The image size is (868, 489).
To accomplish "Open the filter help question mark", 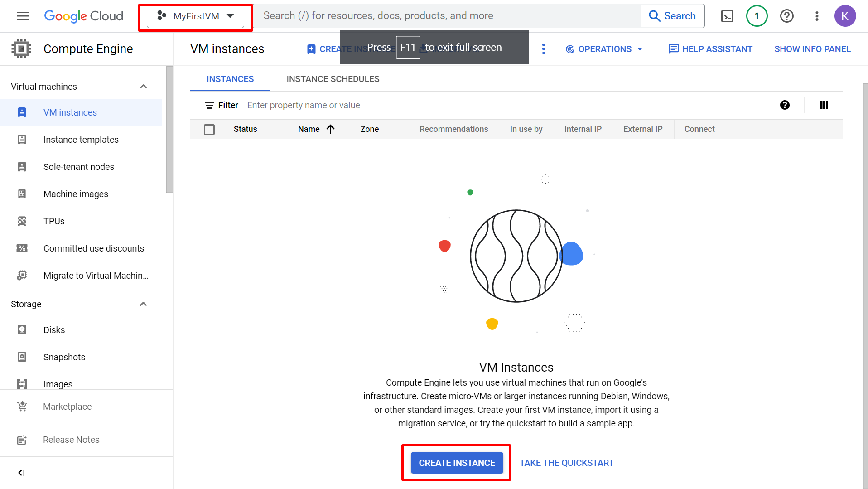I will pyautogui.click(x=785, y=105).
